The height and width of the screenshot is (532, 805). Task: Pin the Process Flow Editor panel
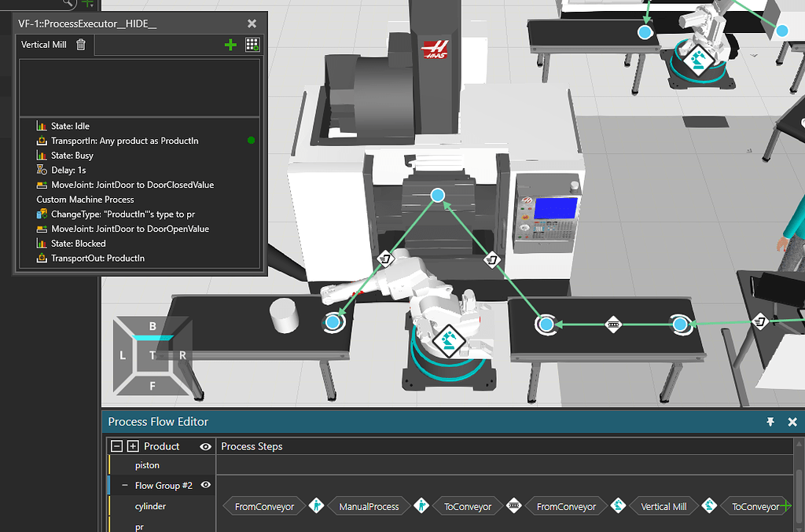770,422
